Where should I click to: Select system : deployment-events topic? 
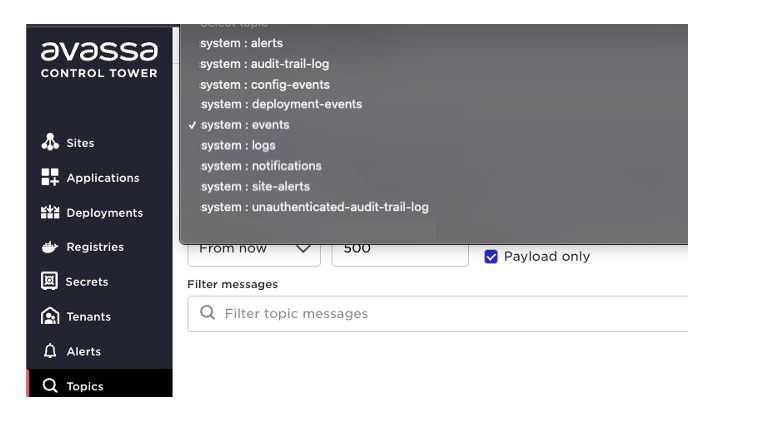(281, 104)
